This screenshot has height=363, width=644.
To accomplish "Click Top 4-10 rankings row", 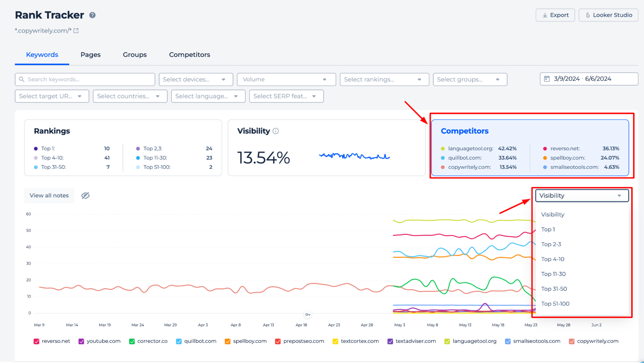I will (72, 158).
